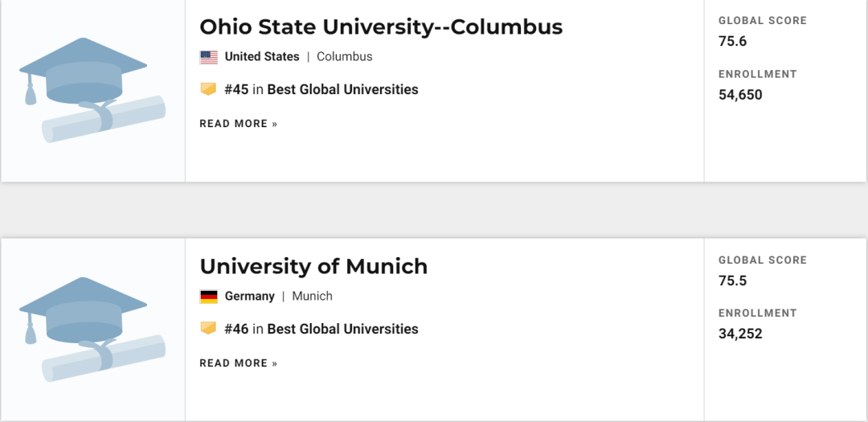The height and width of the screenshot is (422, 868).
Task: Click the gold badge icon beside #45
Action: tap(208, 89)
